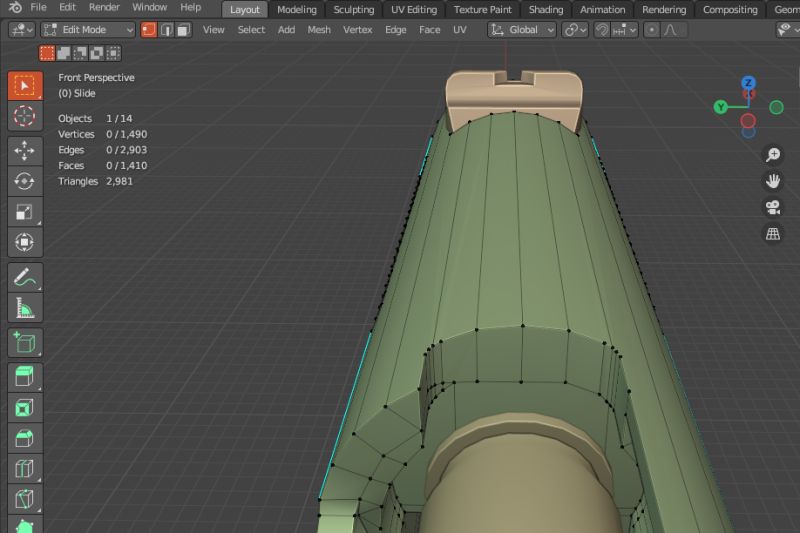Choose the Measure tool

[24, 308]
